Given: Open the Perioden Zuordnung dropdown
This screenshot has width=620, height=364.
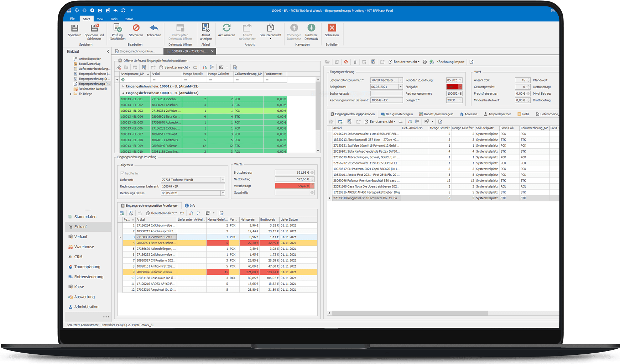Looking at the screenshot, I should (x=459, y=80).
